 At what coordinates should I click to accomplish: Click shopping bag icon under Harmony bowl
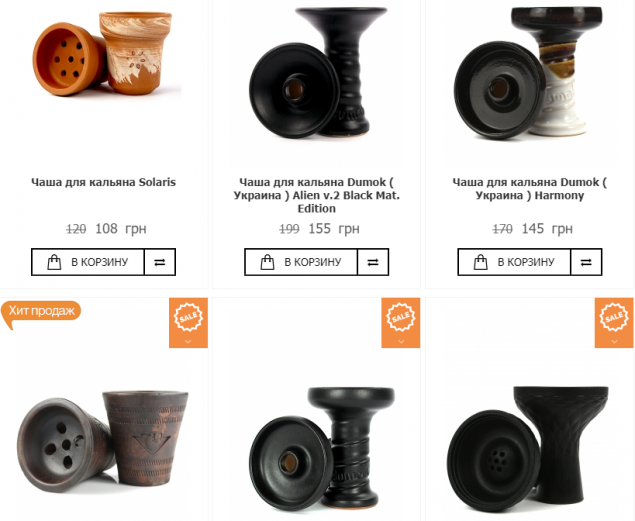[x=481, y=262]
